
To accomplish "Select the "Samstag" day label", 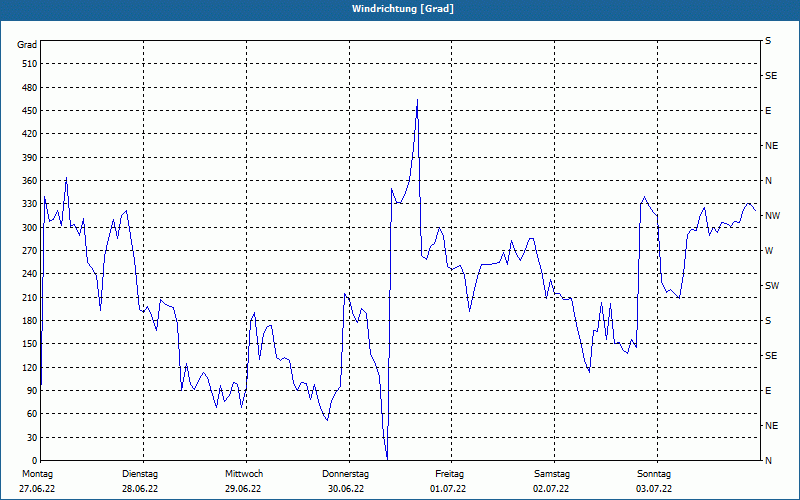I will [x=552, y=474].
